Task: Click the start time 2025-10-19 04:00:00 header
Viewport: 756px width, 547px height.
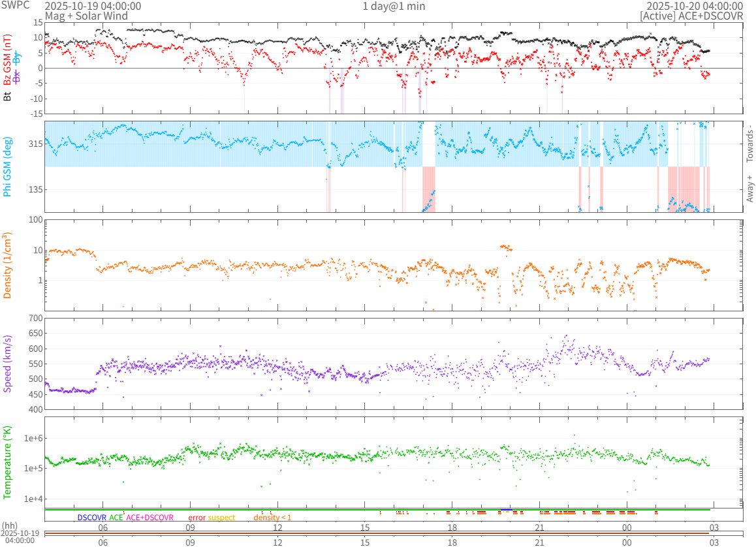Action: [x=92, y=6]
